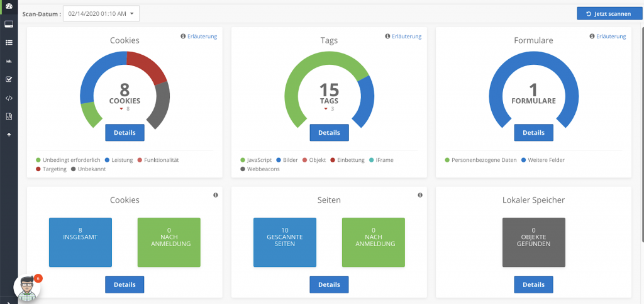Click info icon on lower Cookies card
The image size is (644, 304).
[216, 195]
